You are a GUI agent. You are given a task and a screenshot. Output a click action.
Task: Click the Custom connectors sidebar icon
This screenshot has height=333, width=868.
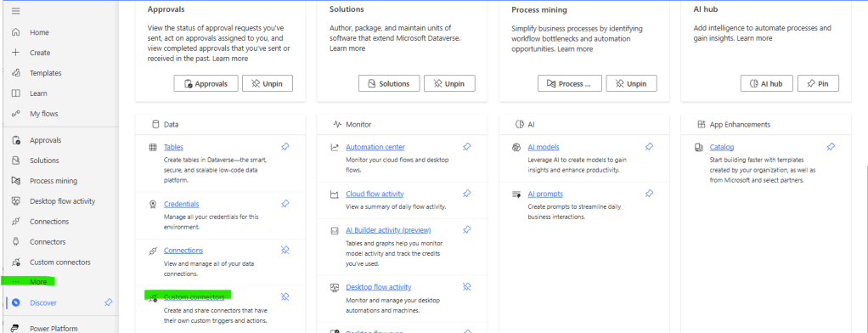(16, 262)
